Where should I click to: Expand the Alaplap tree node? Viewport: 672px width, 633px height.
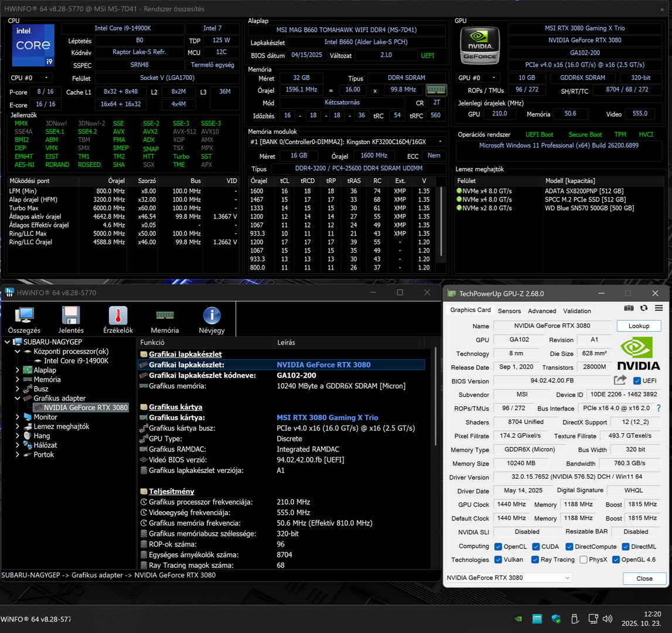[18, 370]
